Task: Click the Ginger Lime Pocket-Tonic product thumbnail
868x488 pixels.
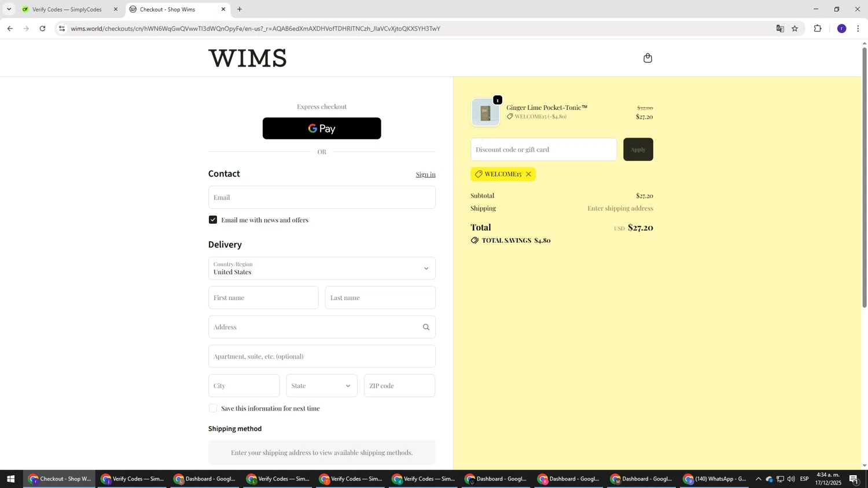Action: tap(486, 112)
